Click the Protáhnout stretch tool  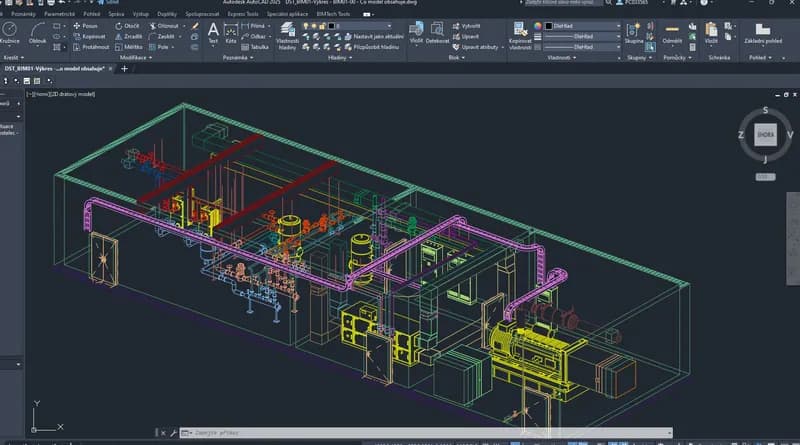click(91, 47)
